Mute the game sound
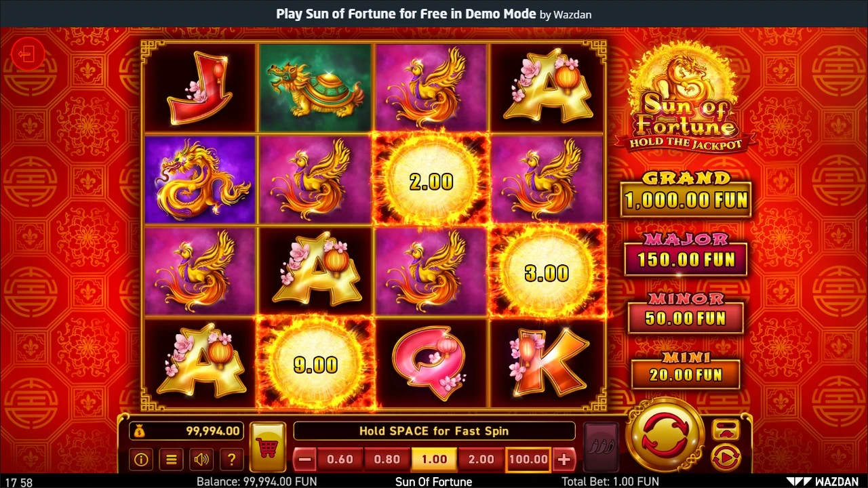Screen dimensions: 868x488 tap(201, 460)
